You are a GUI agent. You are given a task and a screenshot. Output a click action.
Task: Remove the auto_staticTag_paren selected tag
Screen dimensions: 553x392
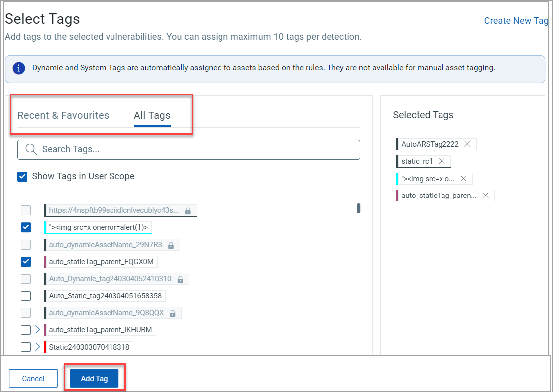485,195
